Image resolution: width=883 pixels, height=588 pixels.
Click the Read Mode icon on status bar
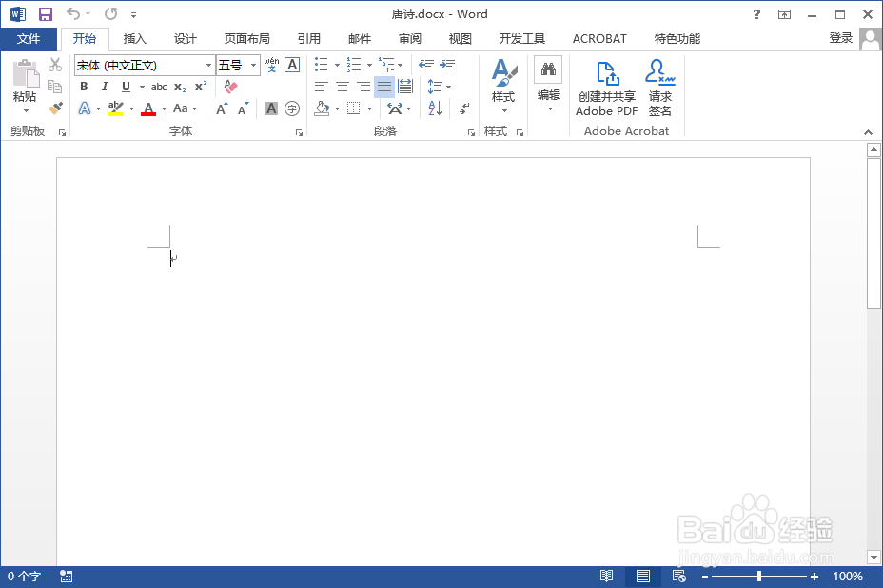point(606,576)
